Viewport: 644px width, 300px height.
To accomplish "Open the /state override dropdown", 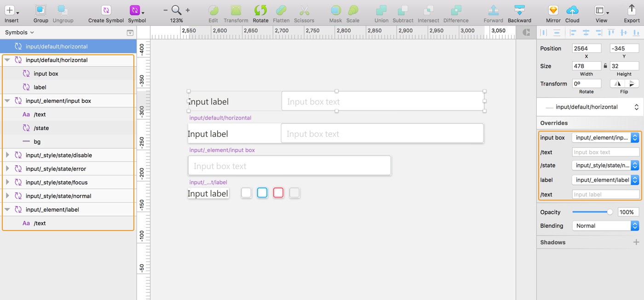I will coord(605,165).
